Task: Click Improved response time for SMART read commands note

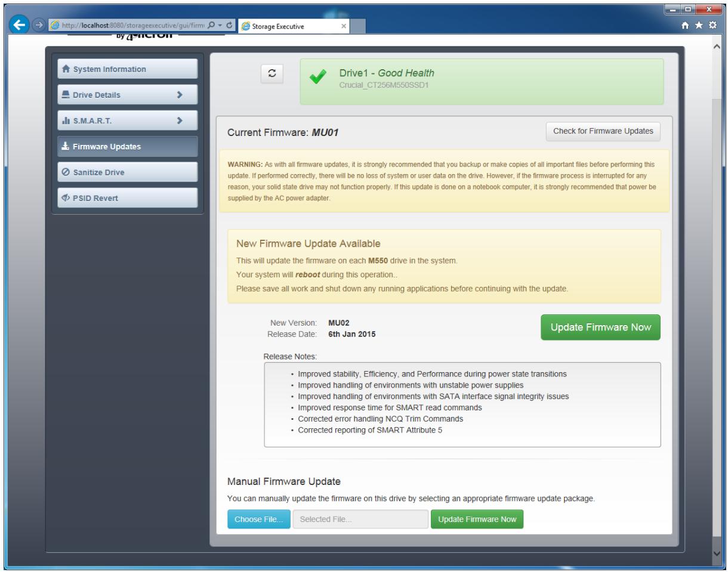Action: [390, 407]
